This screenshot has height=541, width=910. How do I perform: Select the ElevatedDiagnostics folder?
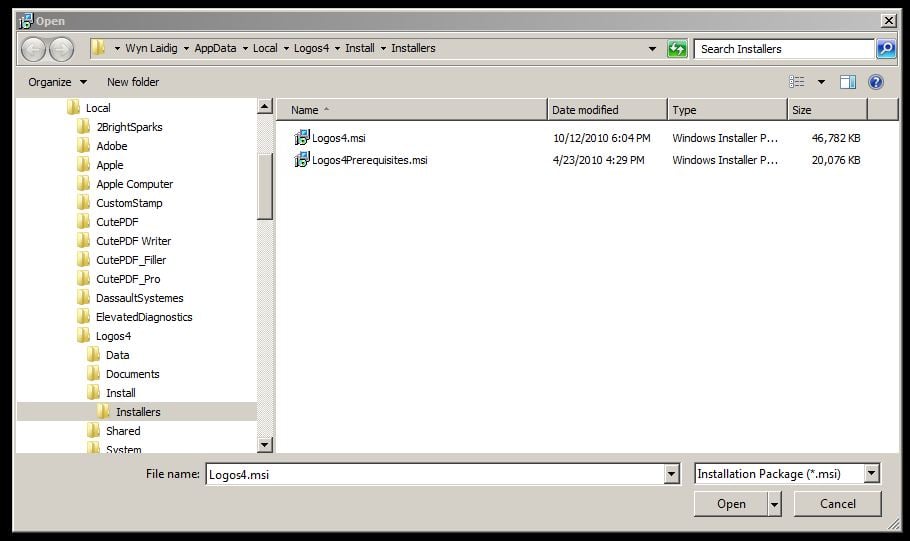tap(144, 317)
